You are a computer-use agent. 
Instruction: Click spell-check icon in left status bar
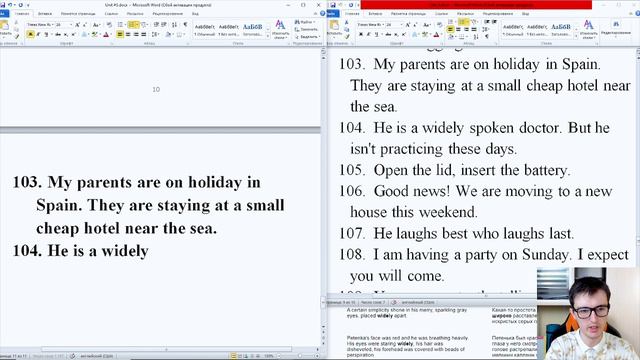[73, 356]
